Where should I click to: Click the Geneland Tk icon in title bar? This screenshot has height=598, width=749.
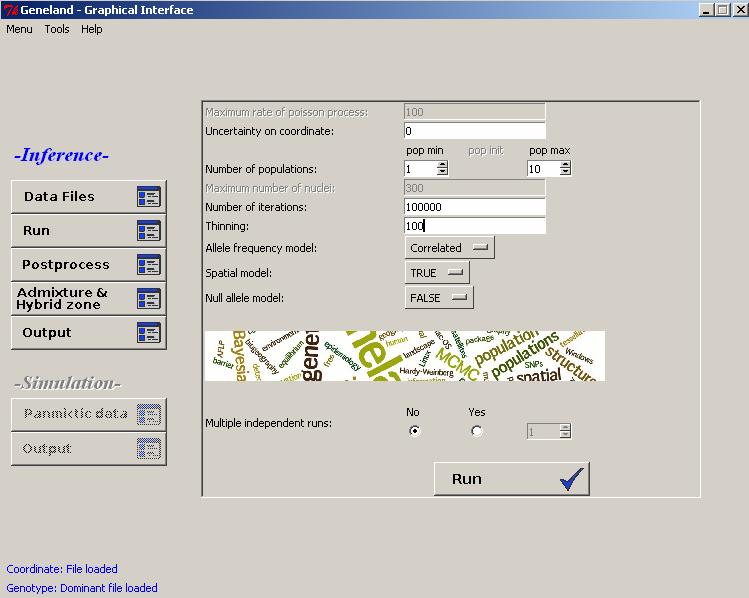(11, 10)
